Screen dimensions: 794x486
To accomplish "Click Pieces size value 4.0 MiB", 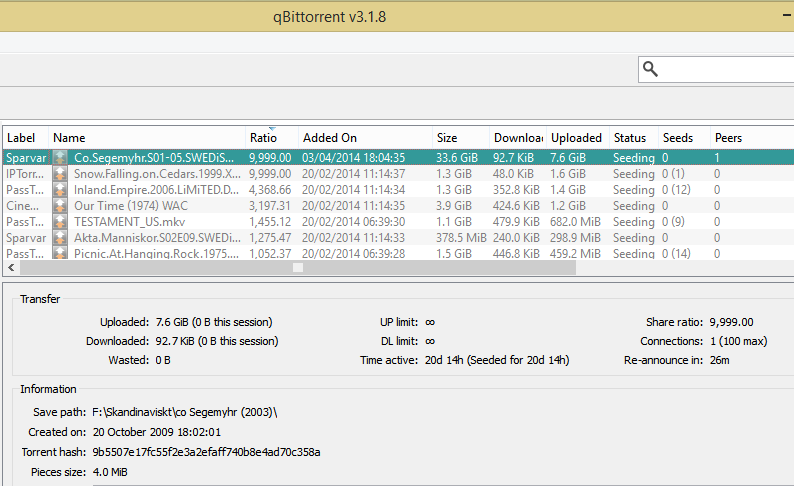I will (x=110, y=472).
